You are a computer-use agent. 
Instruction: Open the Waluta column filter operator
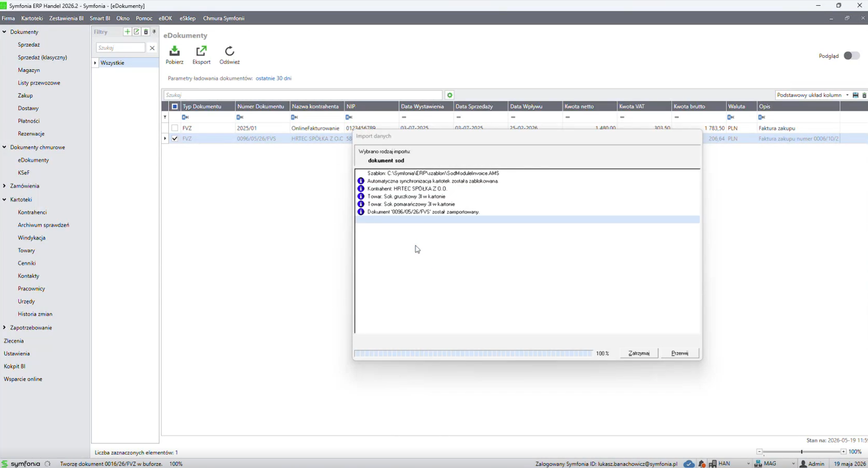tap(731, 117)
